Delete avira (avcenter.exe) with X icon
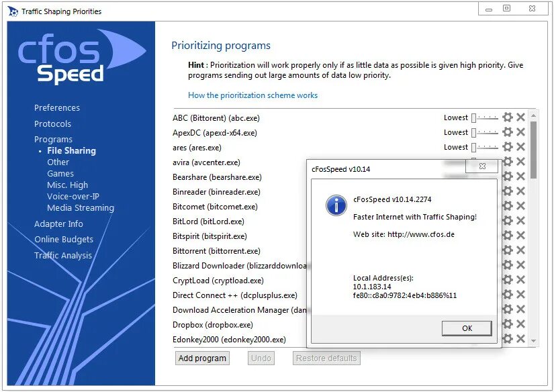 tap(520, 162)
